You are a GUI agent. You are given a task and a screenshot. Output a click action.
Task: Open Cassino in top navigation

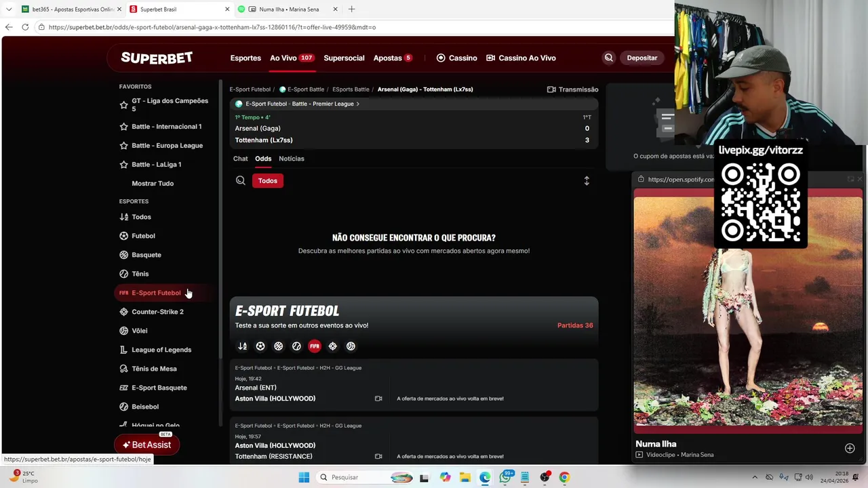pyautogui.click(x=456, y=58)
